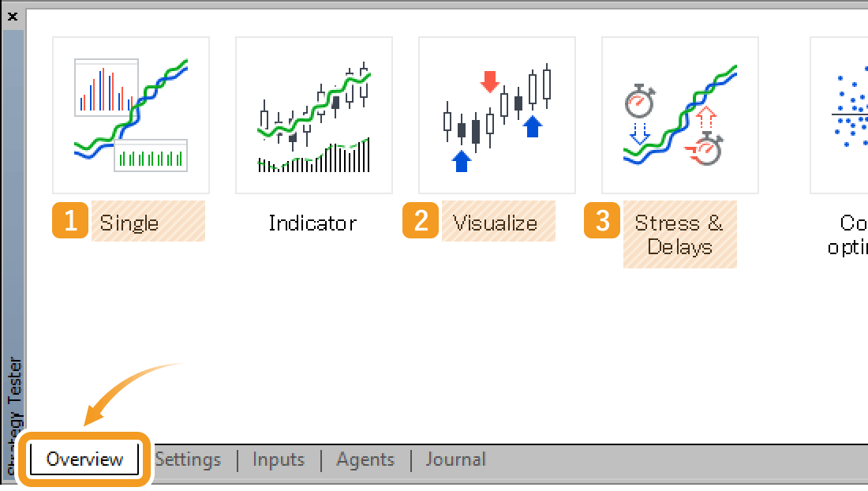Click the orange badge 2 beside Visualize
The image size is (868, 491).
420,221
